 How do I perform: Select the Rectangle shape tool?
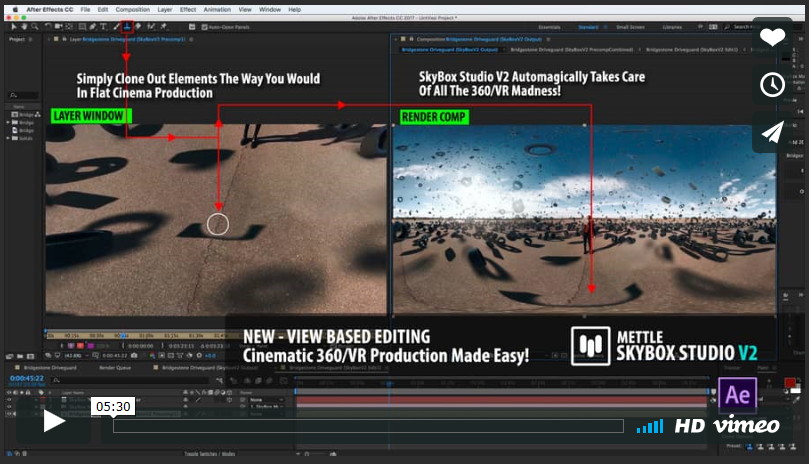(82, 26)
